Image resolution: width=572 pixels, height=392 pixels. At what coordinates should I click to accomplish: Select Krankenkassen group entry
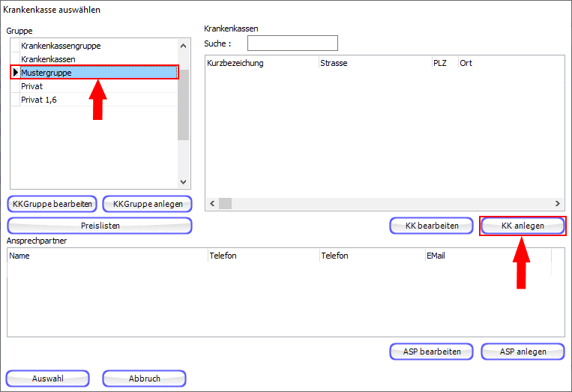(48, 58)
